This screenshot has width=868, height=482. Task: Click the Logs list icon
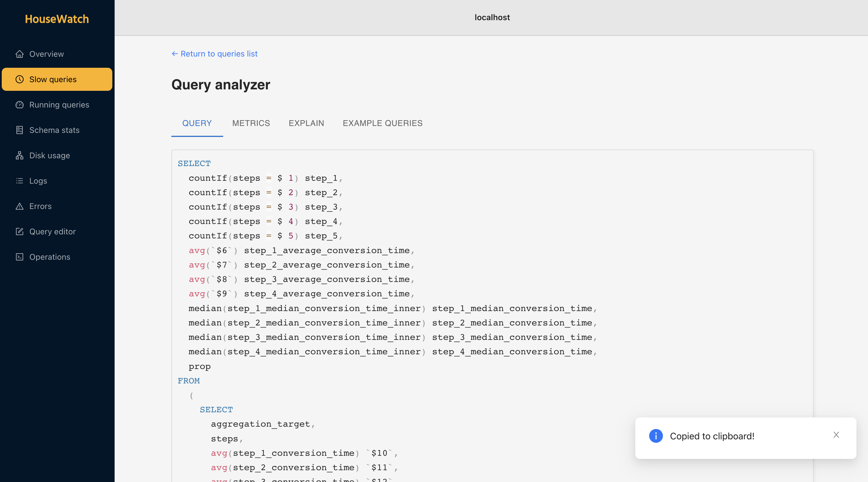point(20,181)
